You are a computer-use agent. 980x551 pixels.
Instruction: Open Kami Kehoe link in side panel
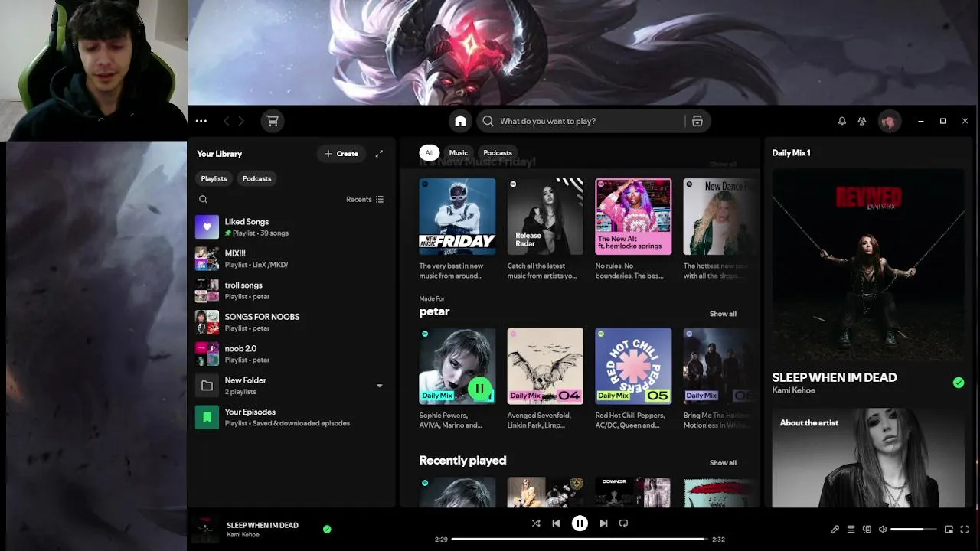tap(793, 390)
